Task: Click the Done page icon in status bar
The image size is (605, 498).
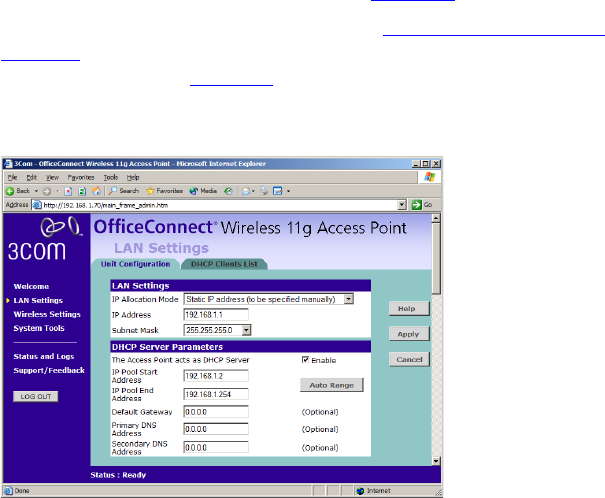Action: coord(8,491)
